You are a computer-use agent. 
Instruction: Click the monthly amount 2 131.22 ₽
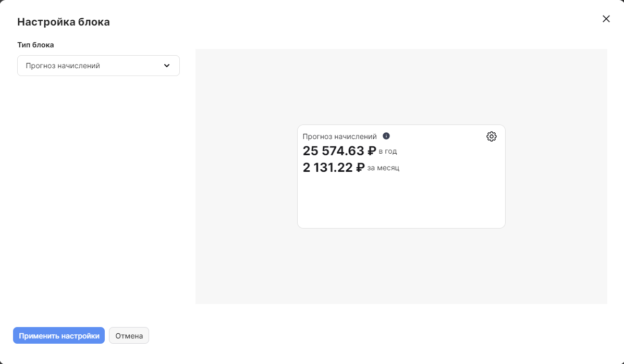[327, 168]
